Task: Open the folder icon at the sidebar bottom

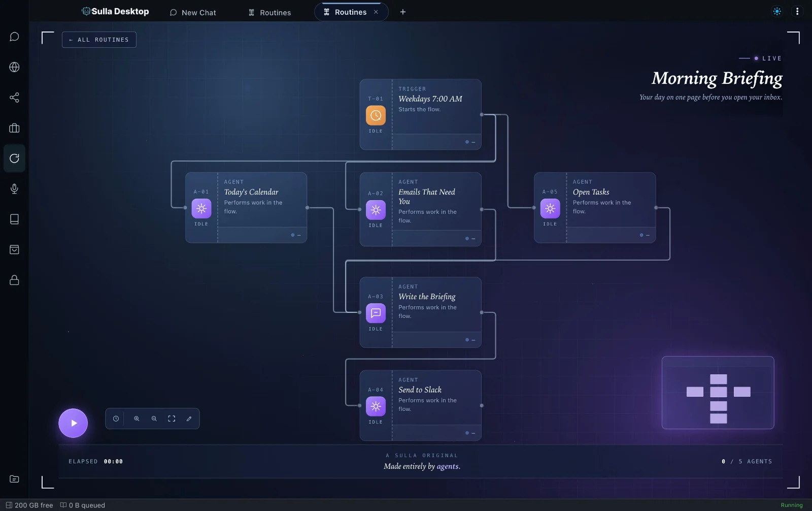Action: click(x=14, y=479)
